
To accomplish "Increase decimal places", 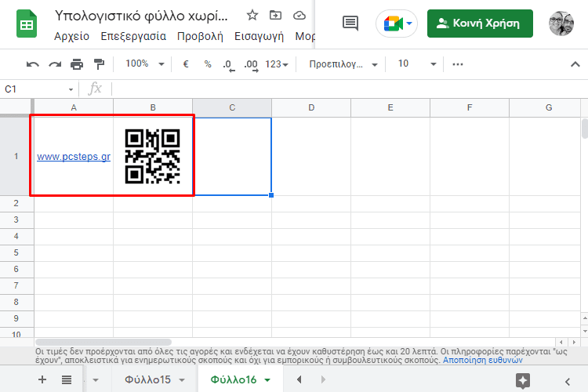I will [251, 65].
